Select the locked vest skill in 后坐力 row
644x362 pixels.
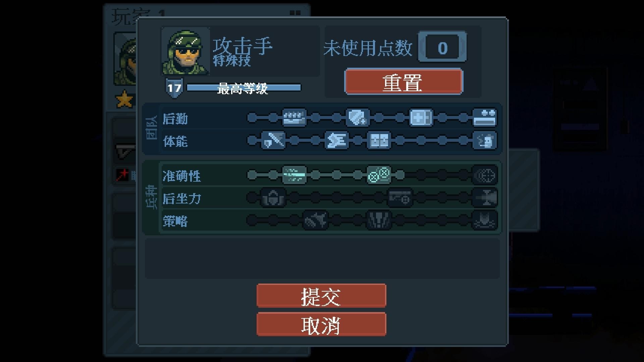[273, 198]
